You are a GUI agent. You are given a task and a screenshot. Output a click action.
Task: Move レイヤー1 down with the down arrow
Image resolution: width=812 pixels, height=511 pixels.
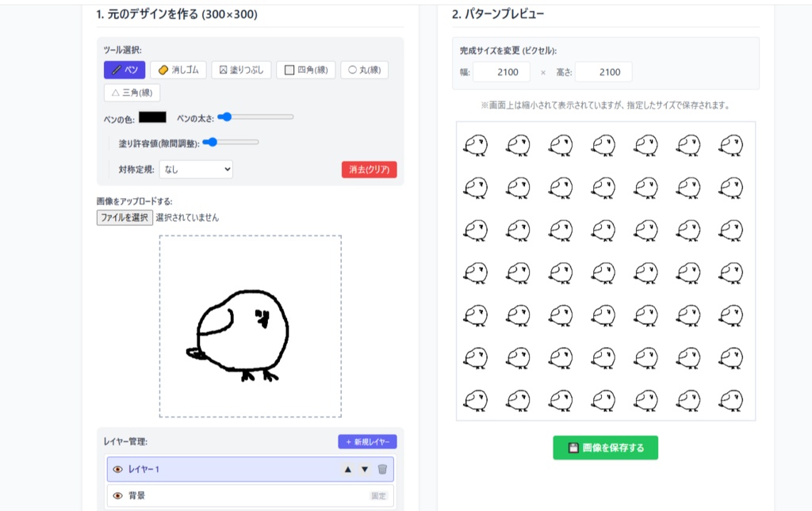[x=365, y=469]
